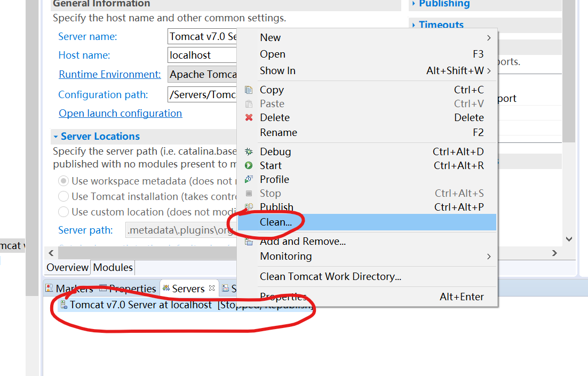This screenshot has width=588, height=376.
Task: Click the Publish icon in context menu
Action: (x=249, y=206)
